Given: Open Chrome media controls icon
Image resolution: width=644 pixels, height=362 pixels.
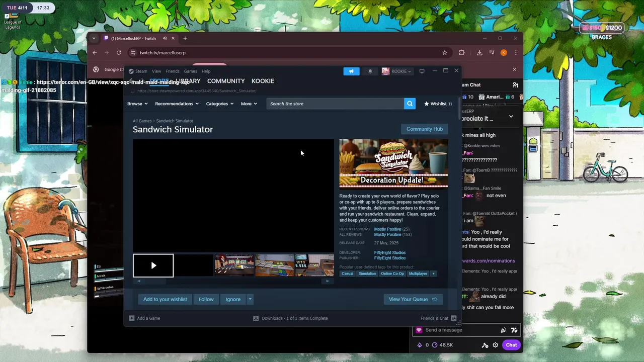Looking at the screenshot, I should (492, 53).
